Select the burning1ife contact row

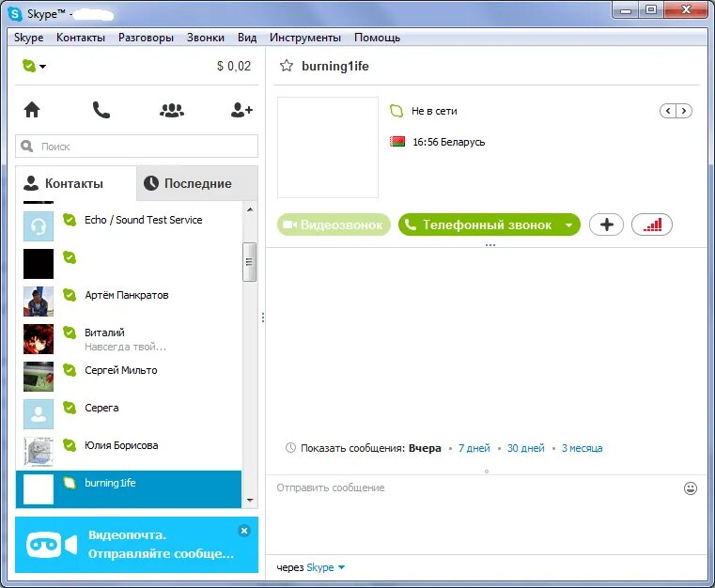point(129,489)
